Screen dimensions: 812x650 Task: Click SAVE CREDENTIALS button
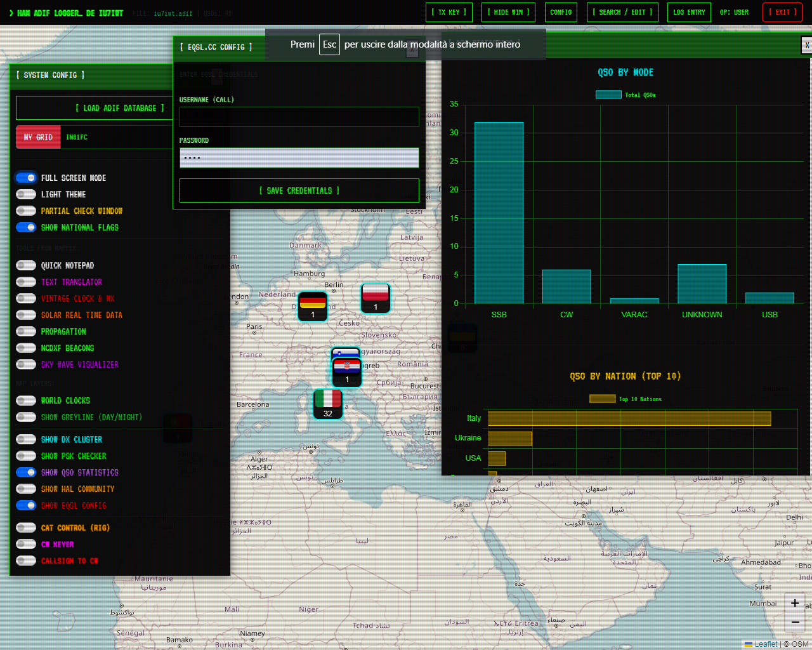(299, 190)
